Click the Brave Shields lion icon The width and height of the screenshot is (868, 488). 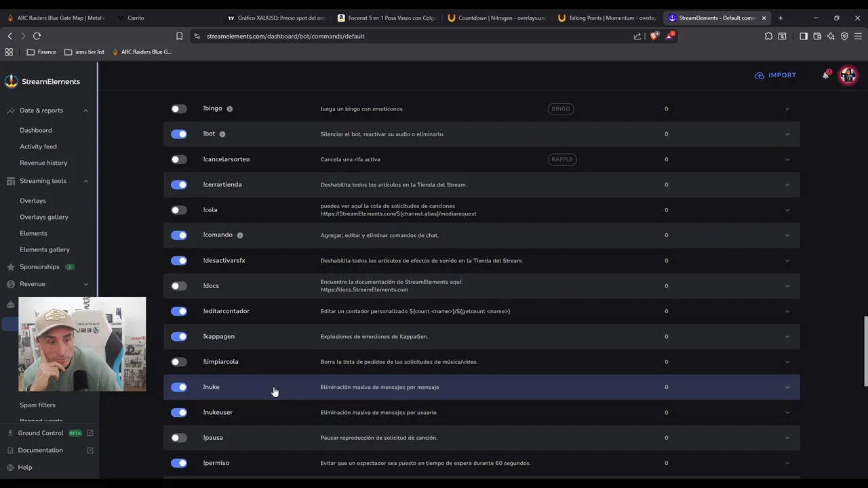click(x=654, y=36)
